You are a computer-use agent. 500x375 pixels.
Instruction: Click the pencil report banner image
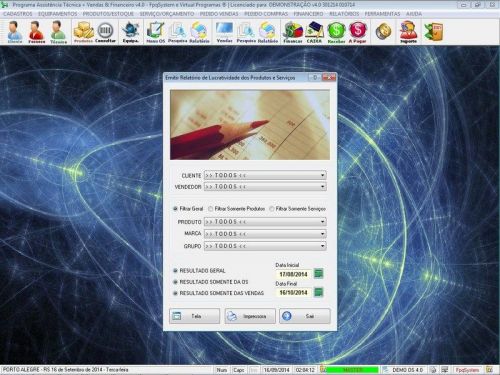click(x=250, y=125)
